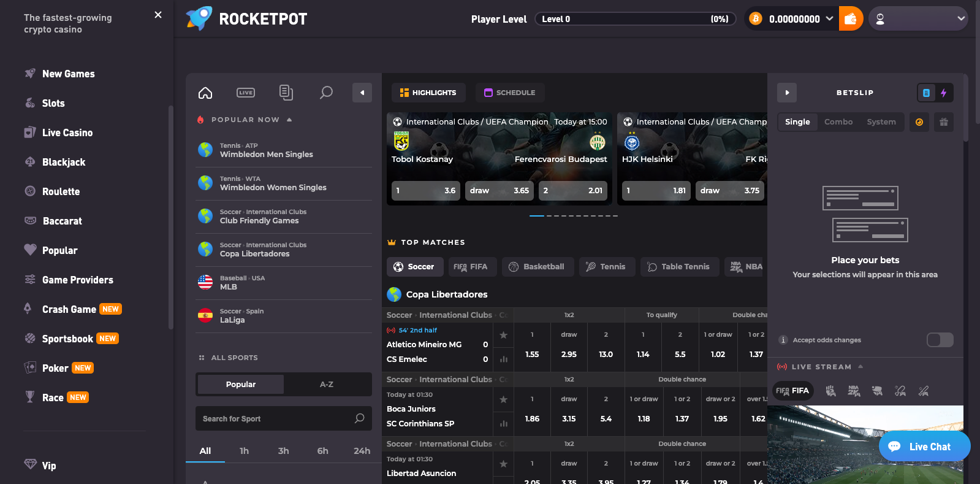The height and width of the screenshot is (484, 980).
Task: Open MLB Baseball USA link
Action: (284, 283)
